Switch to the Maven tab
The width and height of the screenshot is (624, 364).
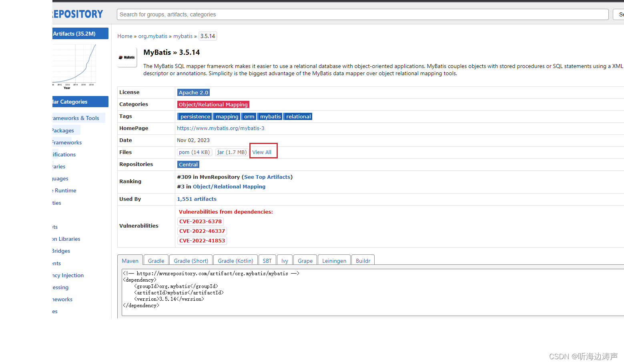(x=130, y=260)
